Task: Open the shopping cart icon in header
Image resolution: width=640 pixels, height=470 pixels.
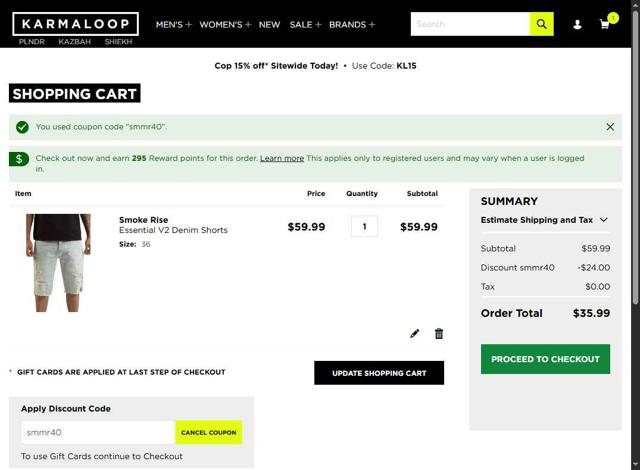Action: pos(605,24)
